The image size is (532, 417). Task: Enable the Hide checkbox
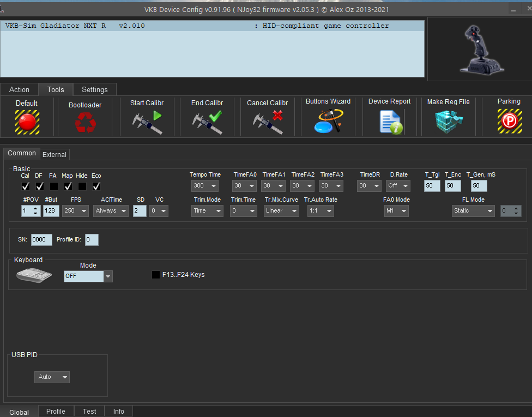click(x=82, y=186)
